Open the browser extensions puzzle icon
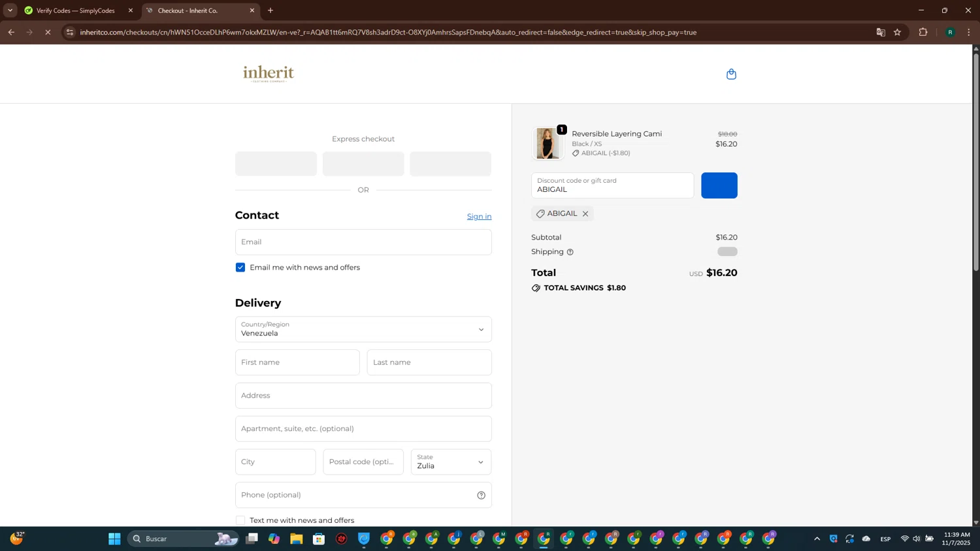This screenshot has height=551, width=980. (923, 32)
